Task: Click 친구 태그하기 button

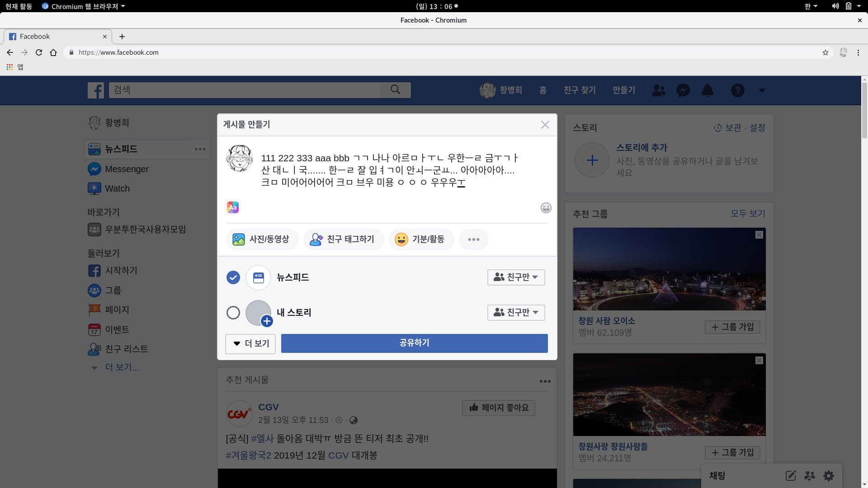Action: point(344,239)
